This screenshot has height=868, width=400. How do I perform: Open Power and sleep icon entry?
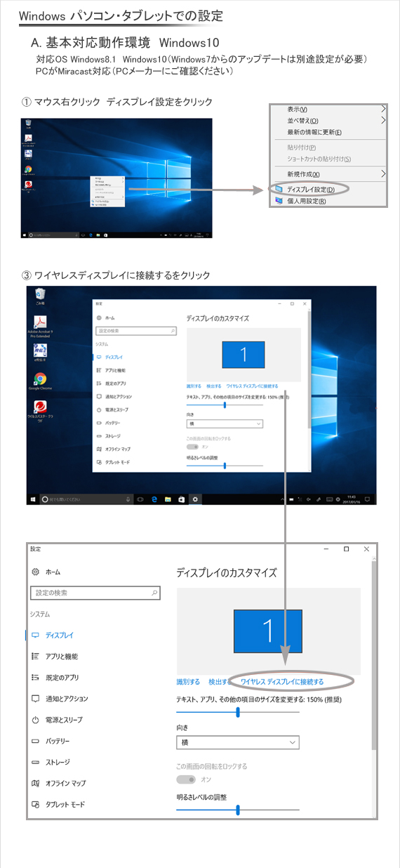coord(35,720)
